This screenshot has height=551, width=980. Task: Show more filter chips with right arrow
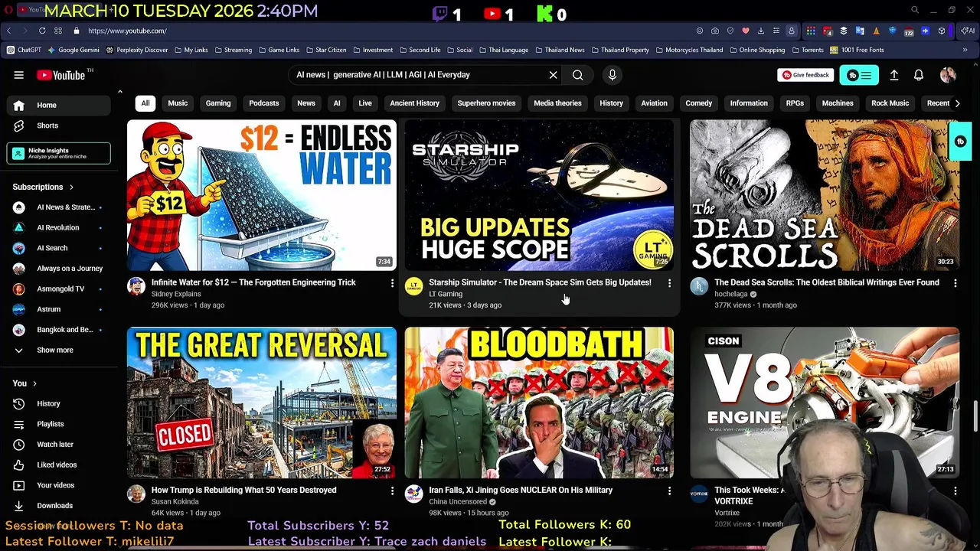click(x=957, y=103)
